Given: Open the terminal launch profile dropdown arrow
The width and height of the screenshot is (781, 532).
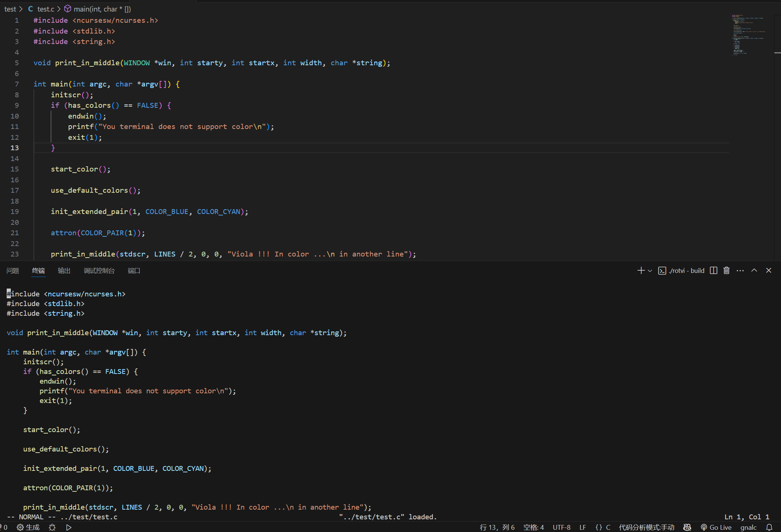Looking at the screenshot, I should (650, 271).
